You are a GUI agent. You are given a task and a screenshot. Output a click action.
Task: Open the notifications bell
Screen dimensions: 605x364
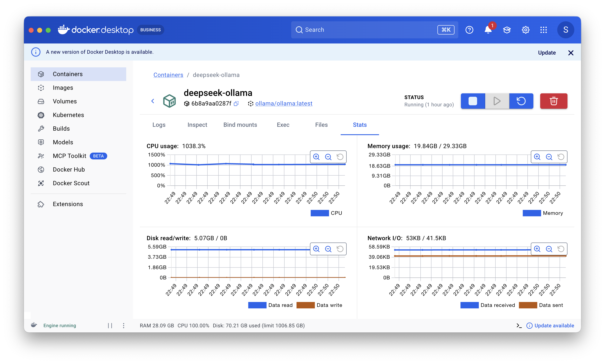point(488,30)
